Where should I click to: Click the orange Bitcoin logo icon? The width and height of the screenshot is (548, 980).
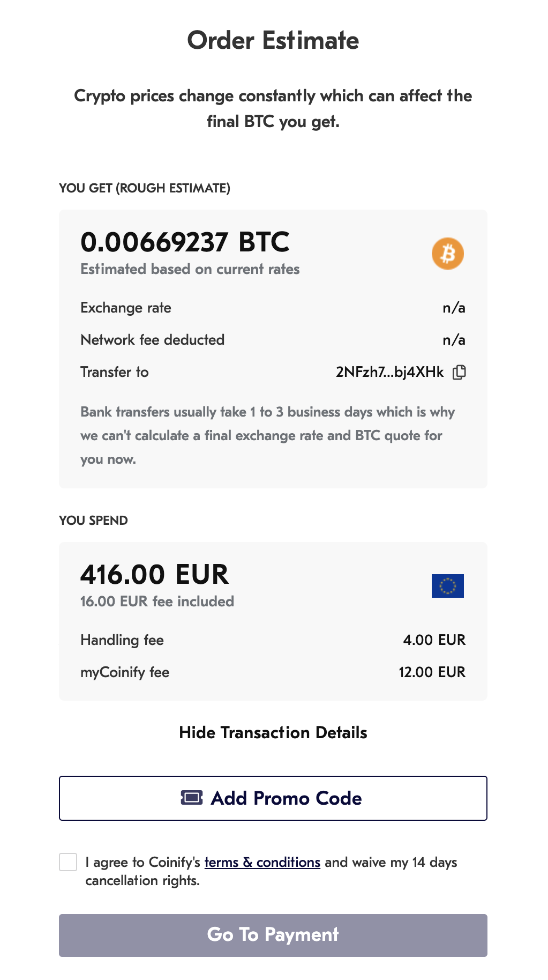pos(448,254)
